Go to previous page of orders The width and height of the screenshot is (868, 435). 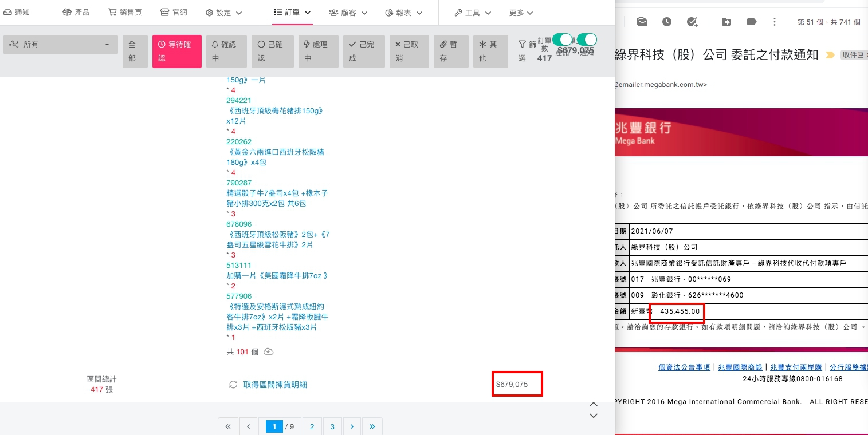click(x=248, y=426)
